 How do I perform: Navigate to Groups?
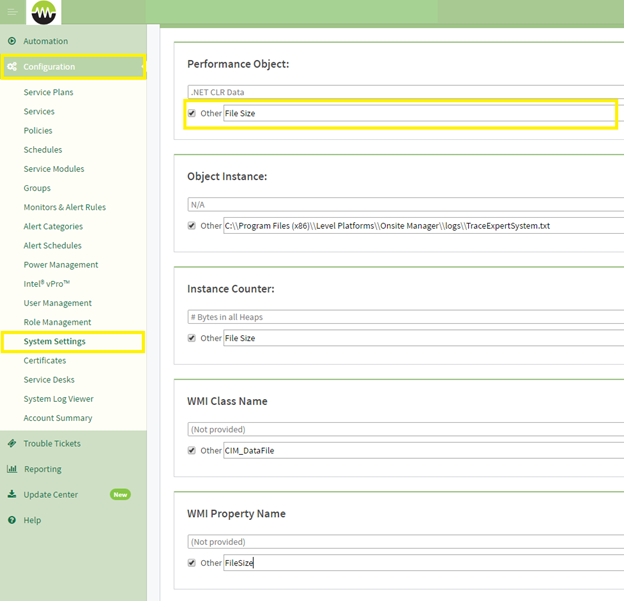coord(37,187)
